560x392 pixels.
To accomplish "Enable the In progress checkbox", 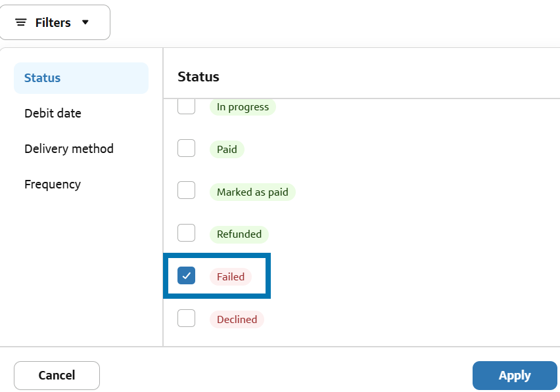I will [187, 106].
